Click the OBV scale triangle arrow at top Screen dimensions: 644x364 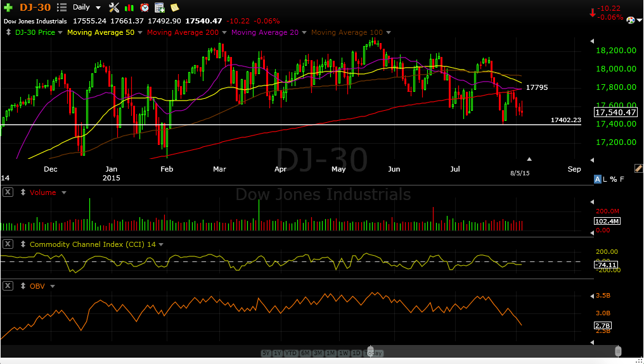click(x=592, y=296)
